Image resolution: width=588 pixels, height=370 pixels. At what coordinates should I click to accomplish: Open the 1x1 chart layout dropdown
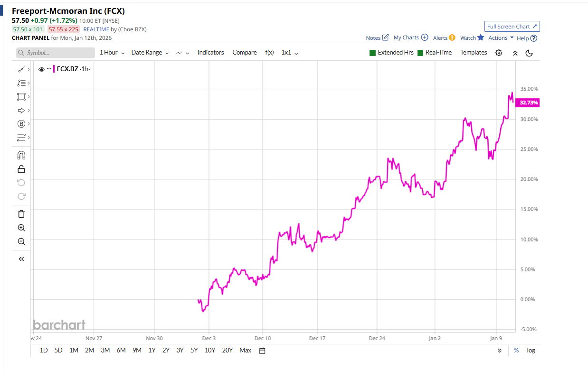pos(290,53)
